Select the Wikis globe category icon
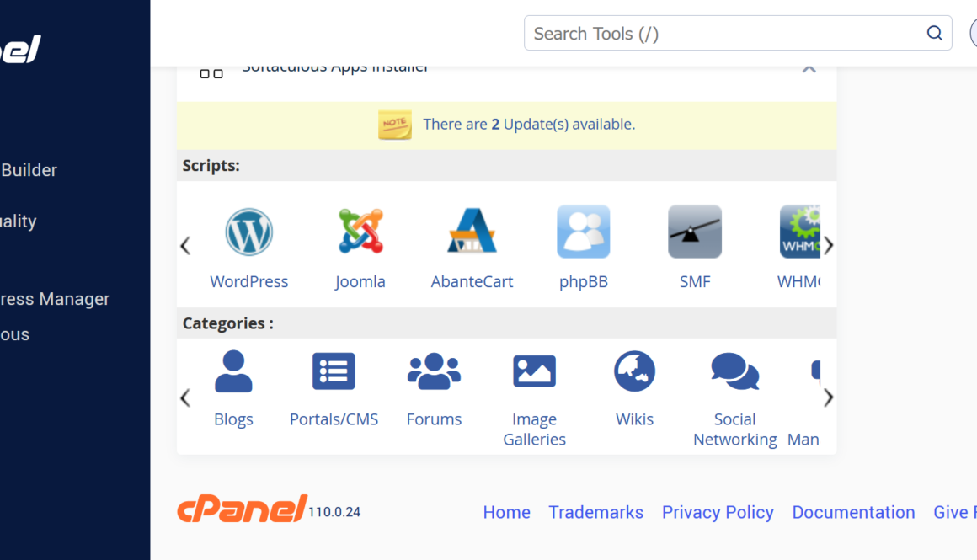977x560 pixels. tap(634, 371)
